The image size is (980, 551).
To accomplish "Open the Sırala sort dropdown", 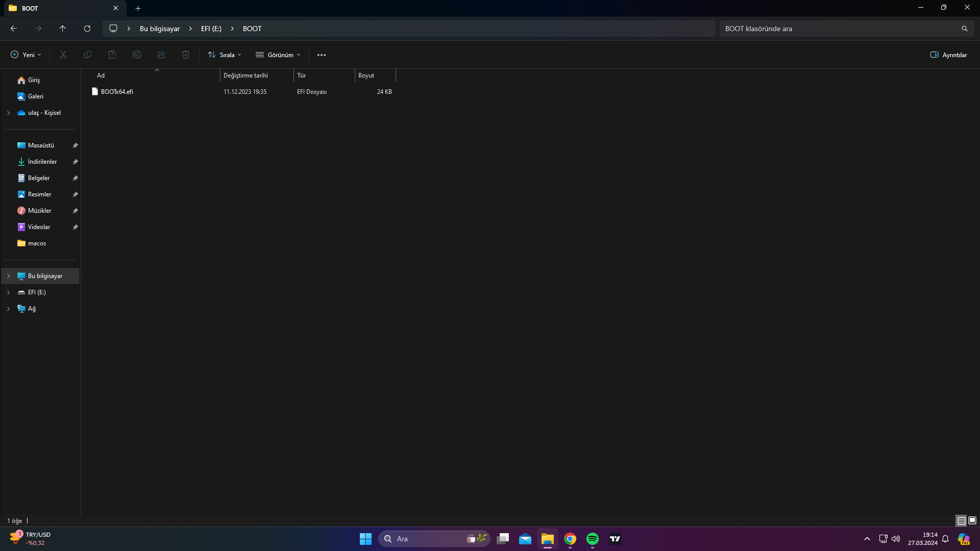I will [225, 55].
